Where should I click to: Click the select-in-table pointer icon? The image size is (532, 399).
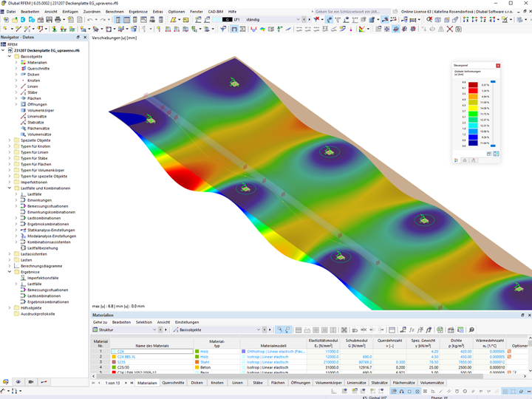tap(279, 330)
